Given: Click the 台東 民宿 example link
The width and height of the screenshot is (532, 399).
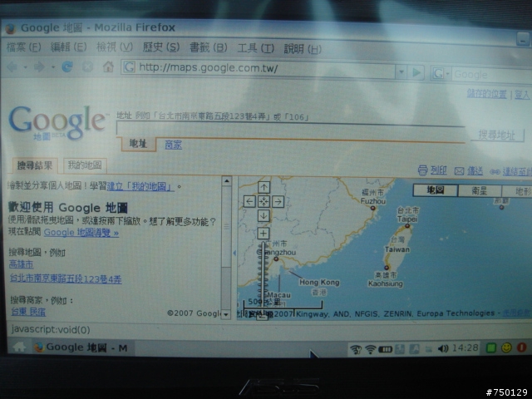Looking at the screenshot, I should (x=28, y=312).
